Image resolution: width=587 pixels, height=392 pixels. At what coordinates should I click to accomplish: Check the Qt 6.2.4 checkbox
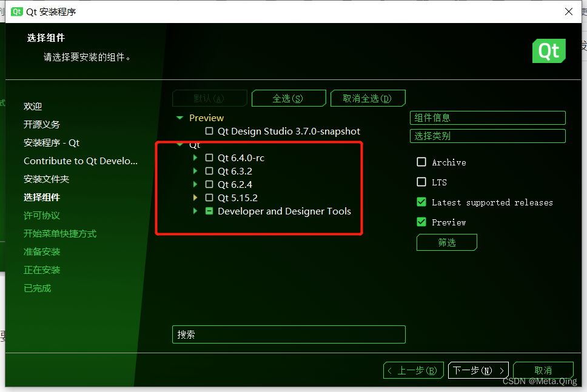[209, 184]
